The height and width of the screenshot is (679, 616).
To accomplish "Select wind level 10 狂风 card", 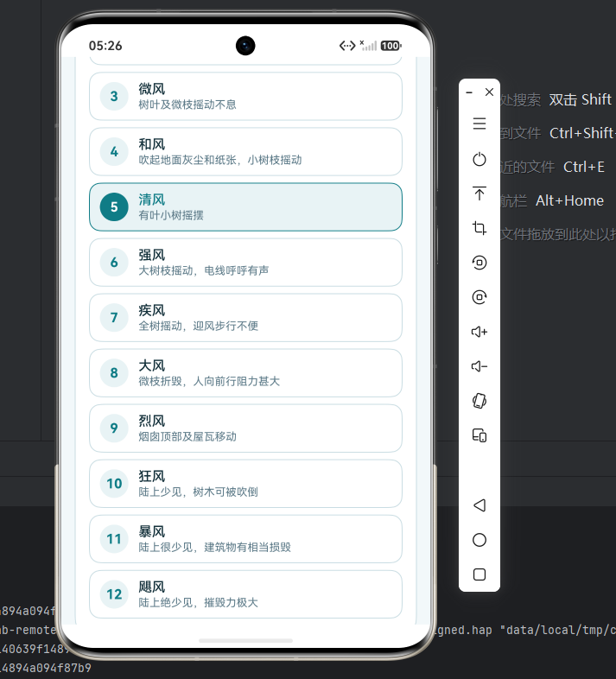I will [245, 484].
